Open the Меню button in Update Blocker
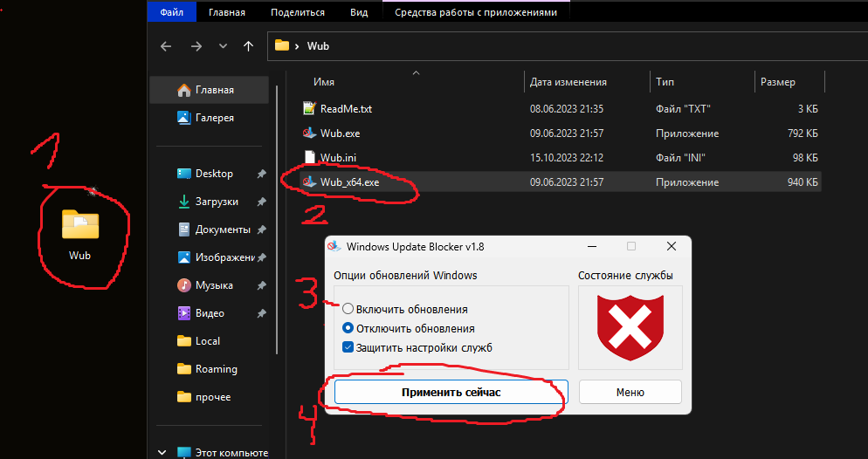The height and width of the screenshot is (459, 868). (x=630, y=393)
